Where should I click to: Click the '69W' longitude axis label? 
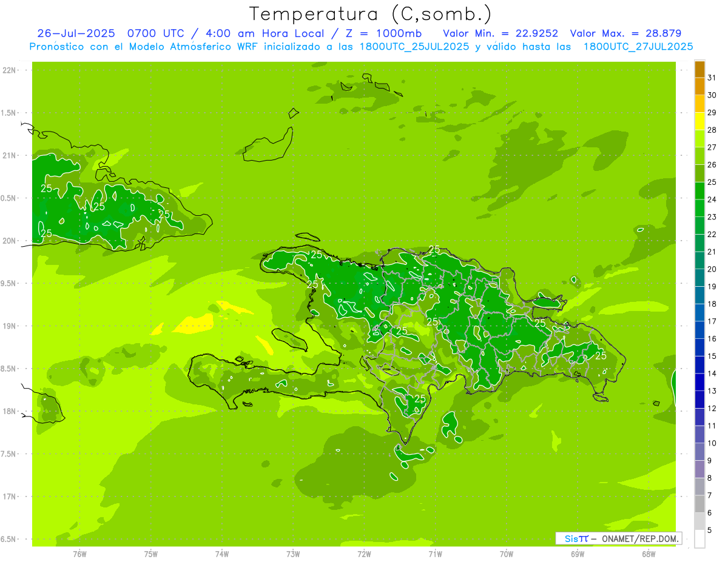pyautogui.click(x=578, y=554)
